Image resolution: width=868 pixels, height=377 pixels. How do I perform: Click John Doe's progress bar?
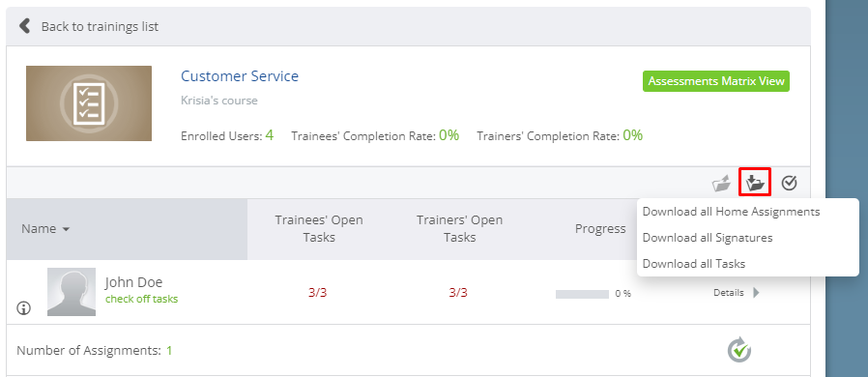click(x=582, y=294)
